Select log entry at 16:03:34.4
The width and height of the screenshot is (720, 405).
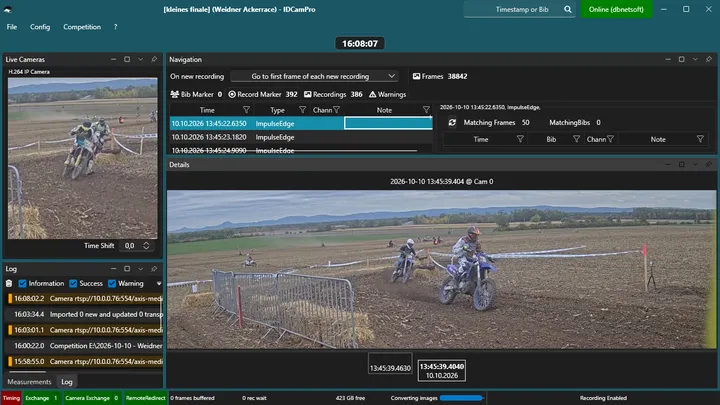pyautogui.click(x=85, y=314)
